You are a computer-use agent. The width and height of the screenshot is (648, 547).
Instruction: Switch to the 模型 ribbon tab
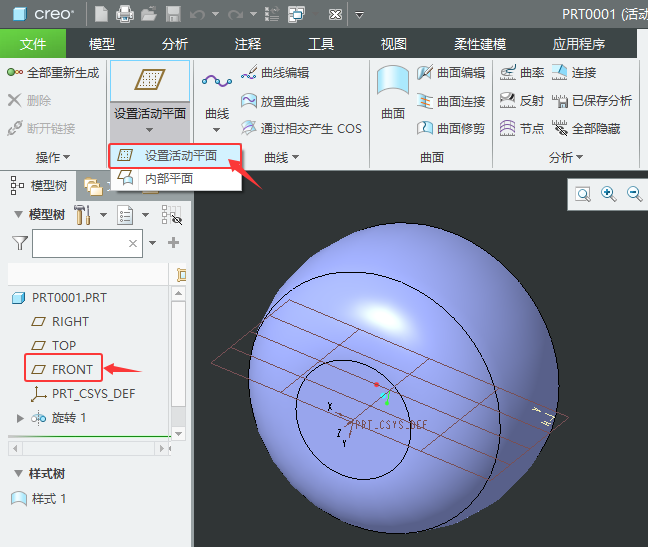[102, 43]
